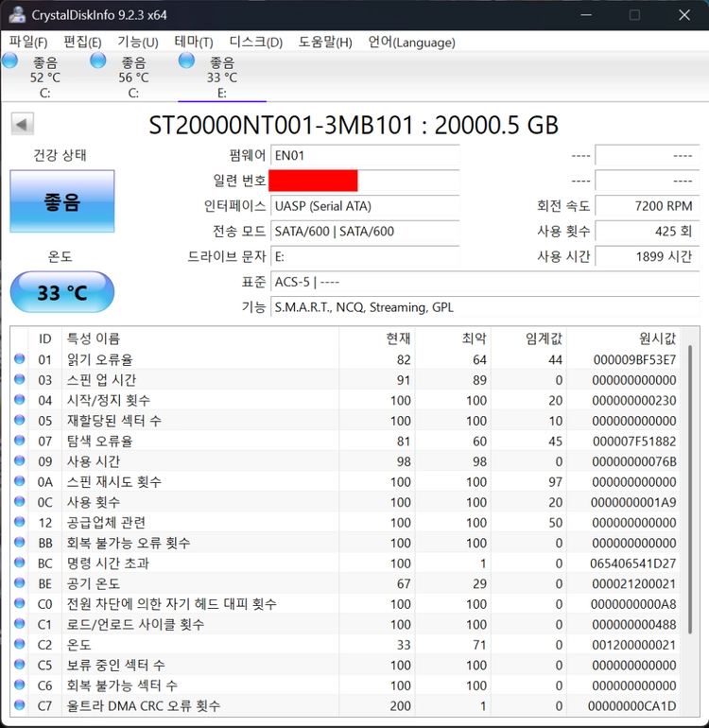This screenshot has width=709, height=728.
Task: Click the ID column header
Action: tap(45, 338)
